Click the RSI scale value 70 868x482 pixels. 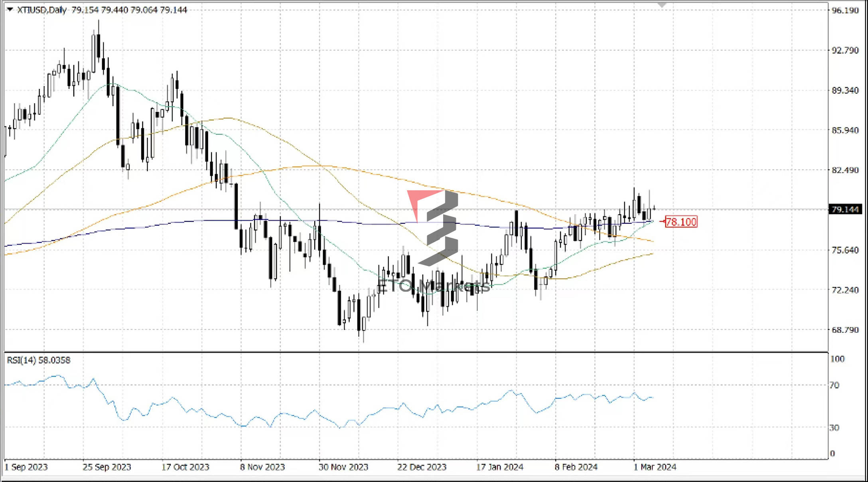point(834,385)
